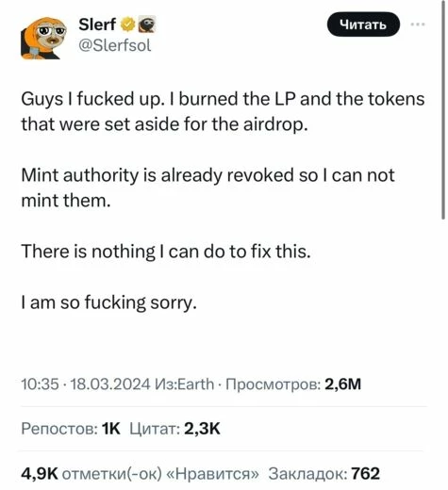Click the 10:35 post time

pyautogui.click(x=40, y=384)
